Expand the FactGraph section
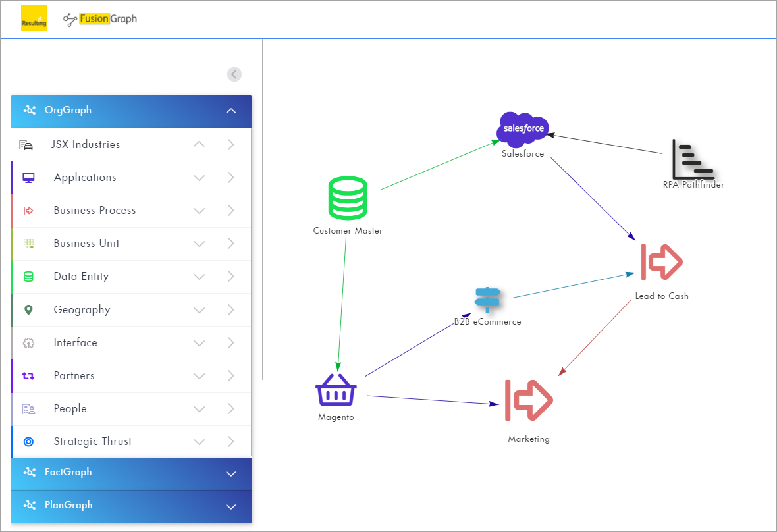The width and height of the screenshot is (777, 532). (x=230, y=473)
